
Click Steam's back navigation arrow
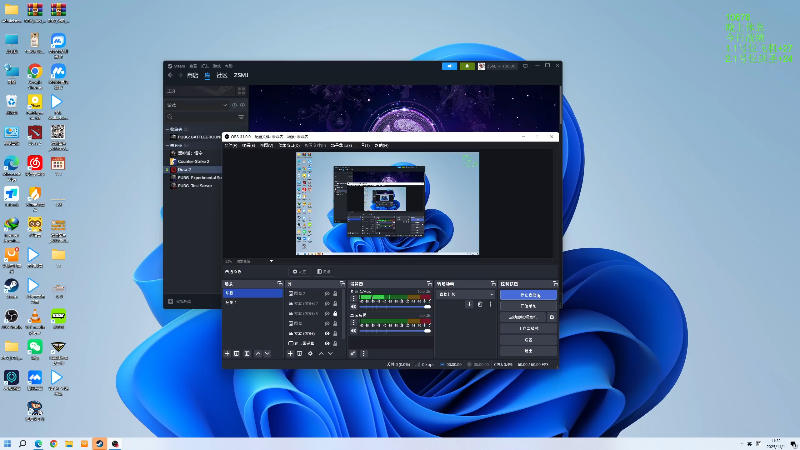(x=170, y=75)
